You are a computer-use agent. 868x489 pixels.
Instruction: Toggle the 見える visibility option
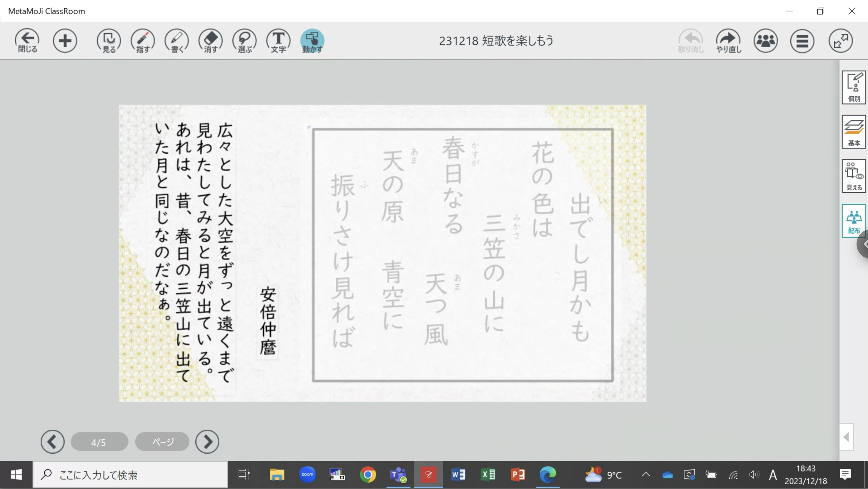854,176
